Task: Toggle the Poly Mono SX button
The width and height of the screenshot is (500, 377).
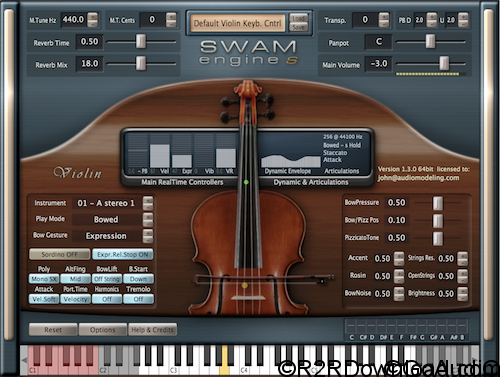Action: [x=44, y=279]
